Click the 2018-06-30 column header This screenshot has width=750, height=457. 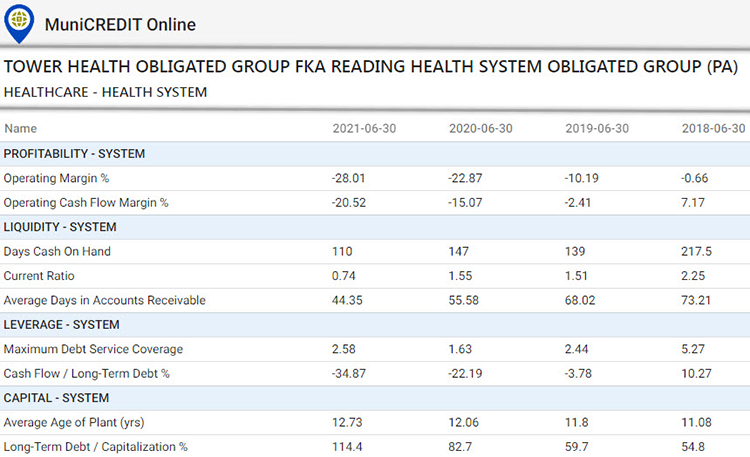[714, 128]
